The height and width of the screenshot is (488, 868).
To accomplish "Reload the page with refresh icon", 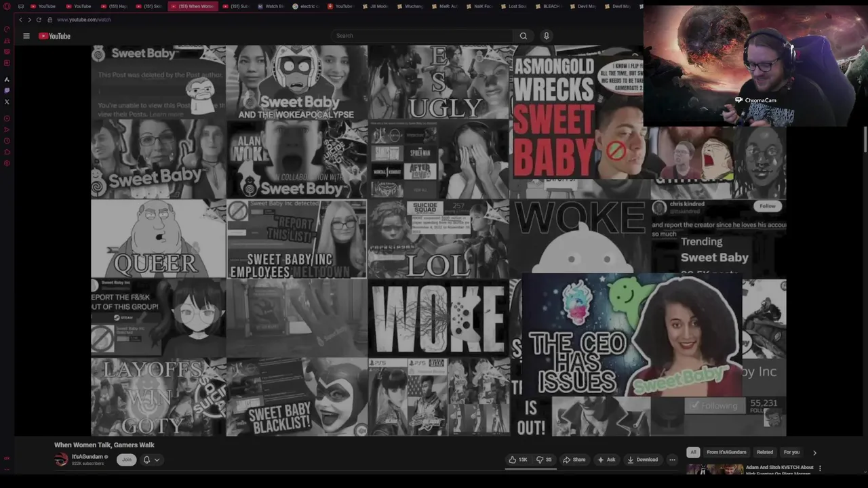I will tap(39, 20).
